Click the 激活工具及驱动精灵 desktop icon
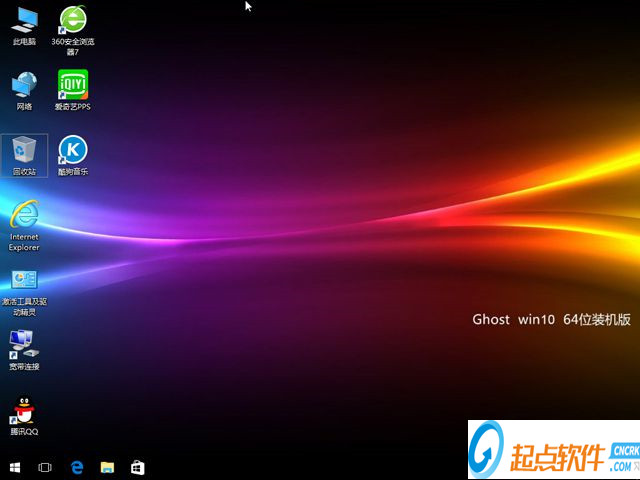Image resolution: width=640 pixels, height=480 pixels. point(24,280)
